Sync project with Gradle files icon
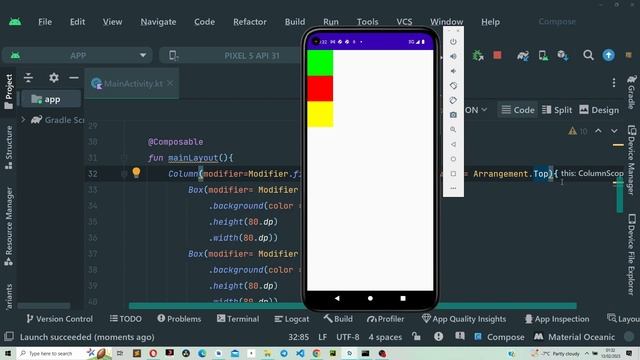The height and width of the screenshot is (360, 640). (523, 55)
